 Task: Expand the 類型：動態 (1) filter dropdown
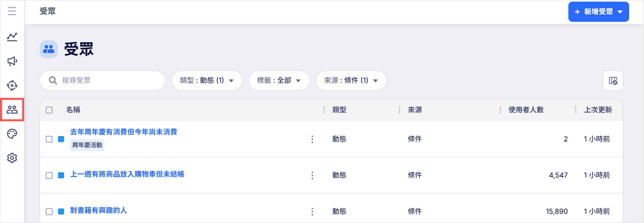(207, 80)
